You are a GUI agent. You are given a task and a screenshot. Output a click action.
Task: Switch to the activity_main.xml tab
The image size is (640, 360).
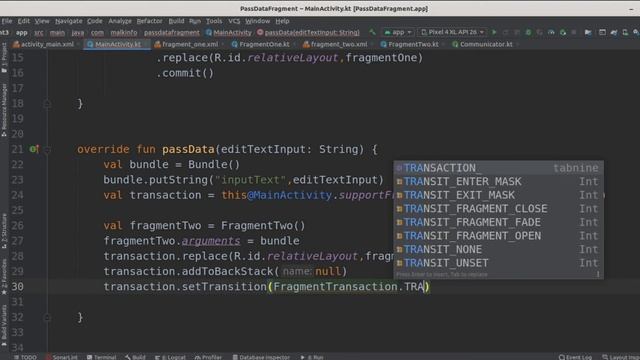[44, 44]
